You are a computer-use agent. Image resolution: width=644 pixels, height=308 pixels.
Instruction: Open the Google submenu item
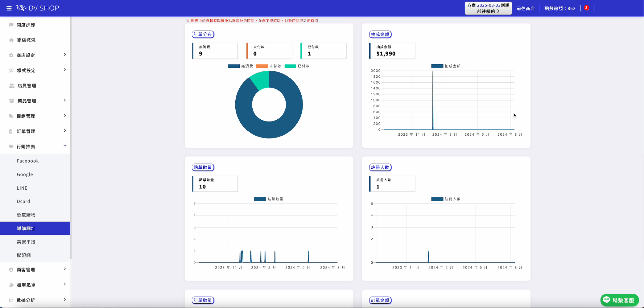click(35, 175)
